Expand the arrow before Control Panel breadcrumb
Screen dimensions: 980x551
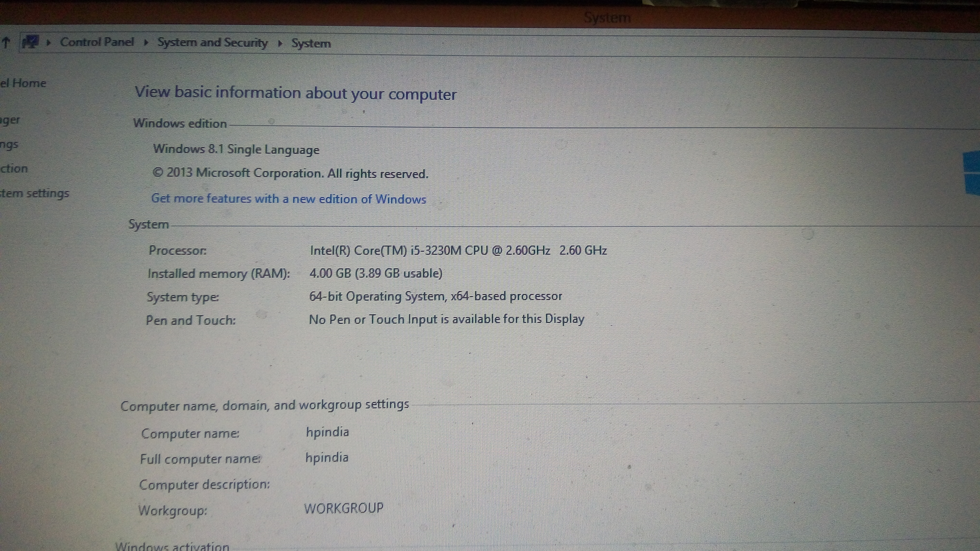(48, 43)
